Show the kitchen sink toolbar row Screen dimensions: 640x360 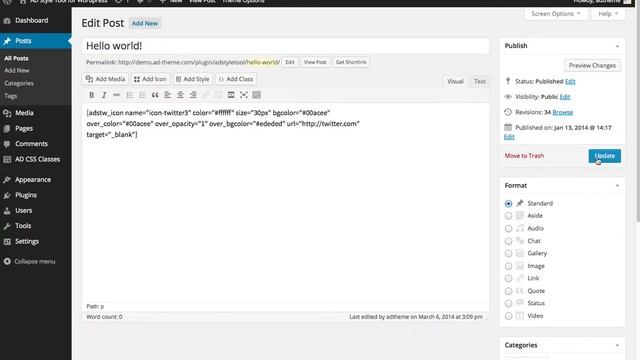tap(256, 95)
